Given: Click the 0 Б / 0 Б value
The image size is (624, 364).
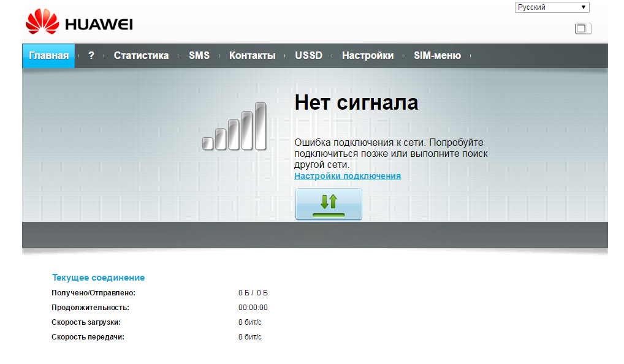Looking at the screenshot, I should pos(253,293).
